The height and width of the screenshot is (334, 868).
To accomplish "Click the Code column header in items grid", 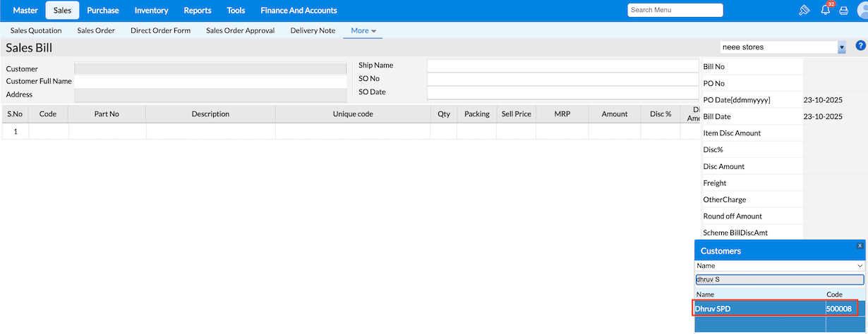I will [x=48, y=114].
